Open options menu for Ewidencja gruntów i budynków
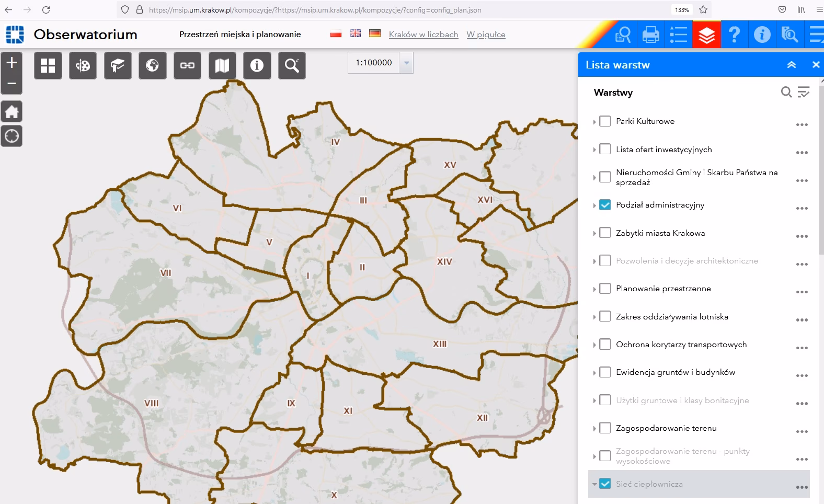Image resolution: width=824 pixels, height=504 pixels. (802, 375)
